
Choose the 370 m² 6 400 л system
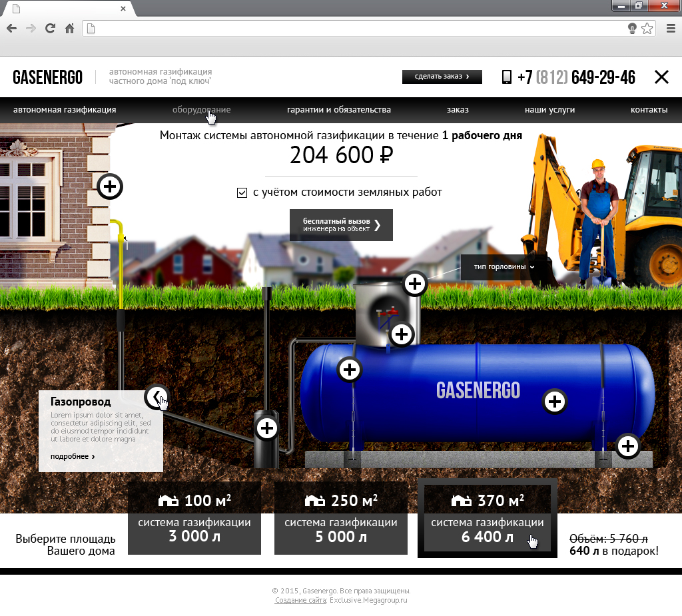(488, 518)
